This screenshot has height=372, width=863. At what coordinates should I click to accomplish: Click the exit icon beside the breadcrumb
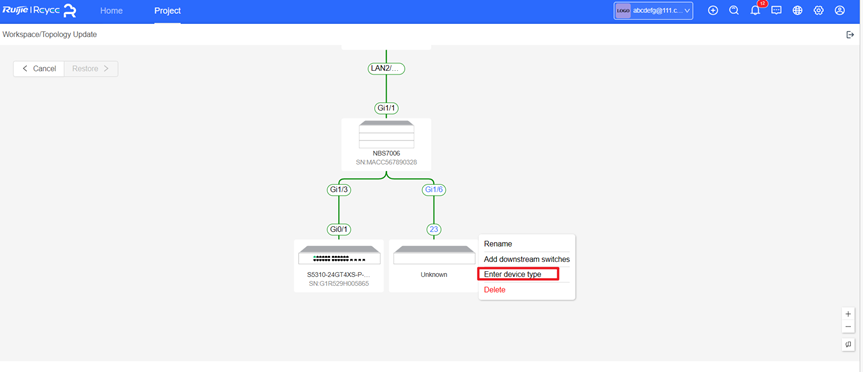click(850, 35)
